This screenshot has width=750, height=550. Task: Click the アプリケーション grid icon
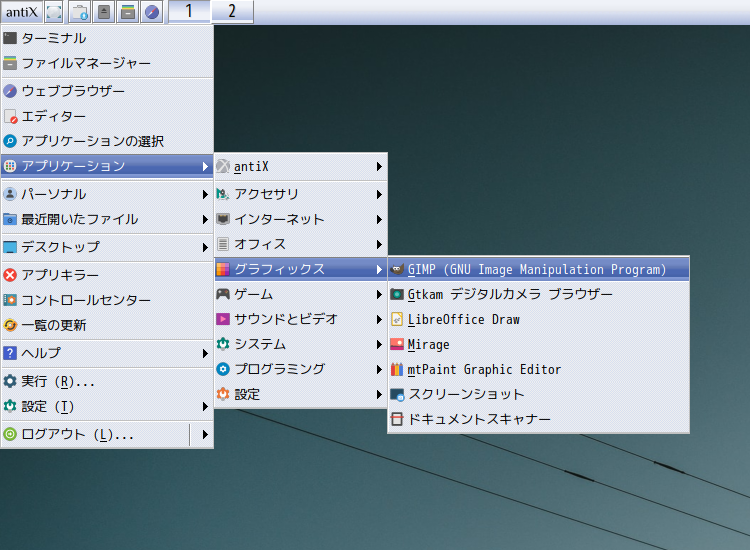10,166
